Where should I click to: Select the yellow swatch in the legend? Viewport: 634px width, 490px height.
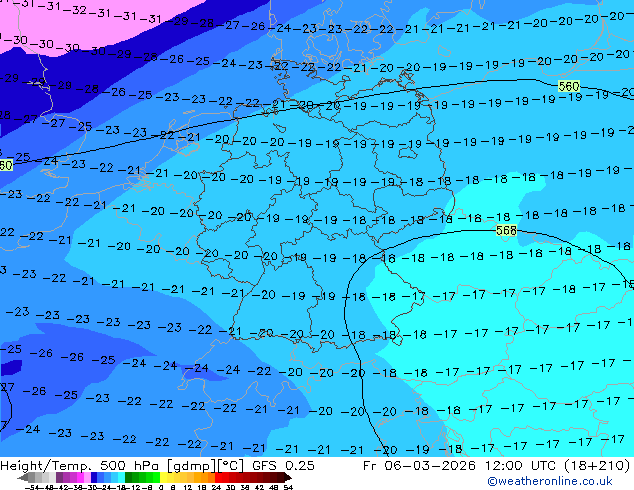pyautogui.click(x=163, y=477)
